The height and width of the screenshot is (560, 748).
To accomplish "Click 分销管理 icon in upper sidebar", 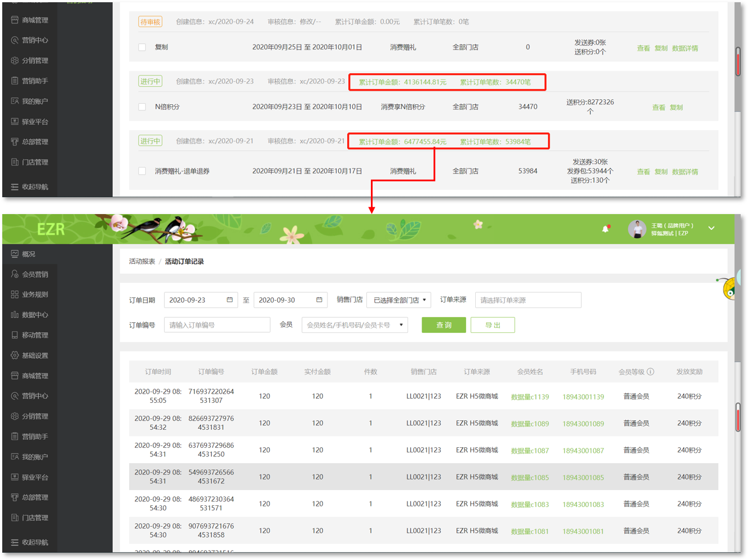I will pyautogui.click(x=15, y=60).
